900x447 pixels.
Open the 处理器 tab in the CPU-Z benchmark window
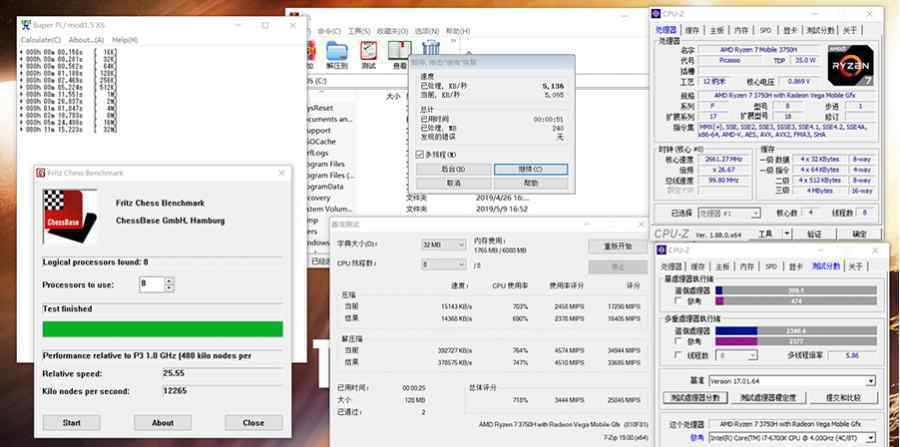point(671,266)
